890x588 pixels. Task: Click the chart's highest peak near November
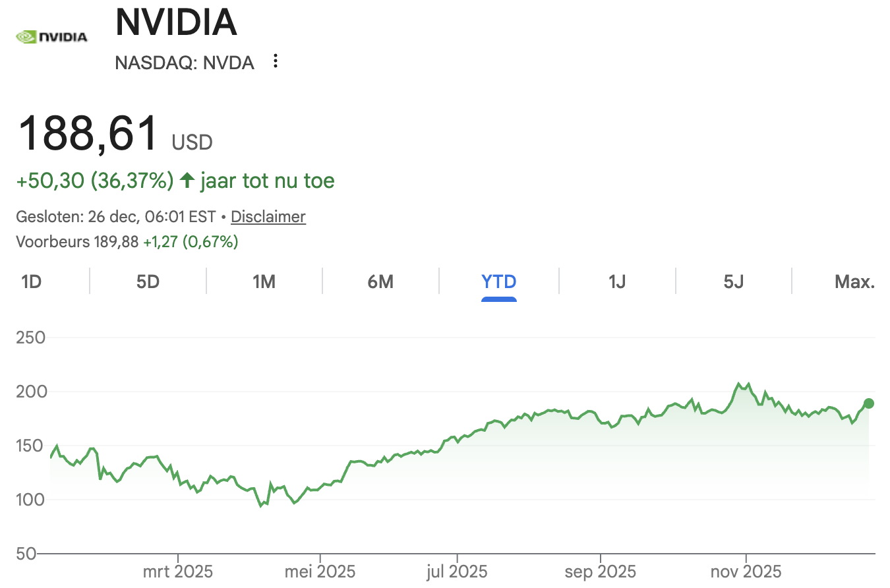[x=738, y=384]
